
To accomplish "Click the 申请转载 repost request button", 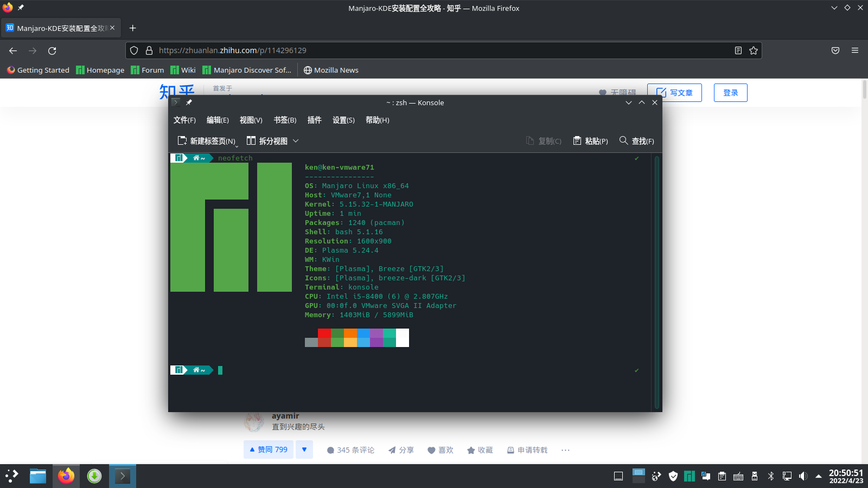I will click(x=527, y=450).
